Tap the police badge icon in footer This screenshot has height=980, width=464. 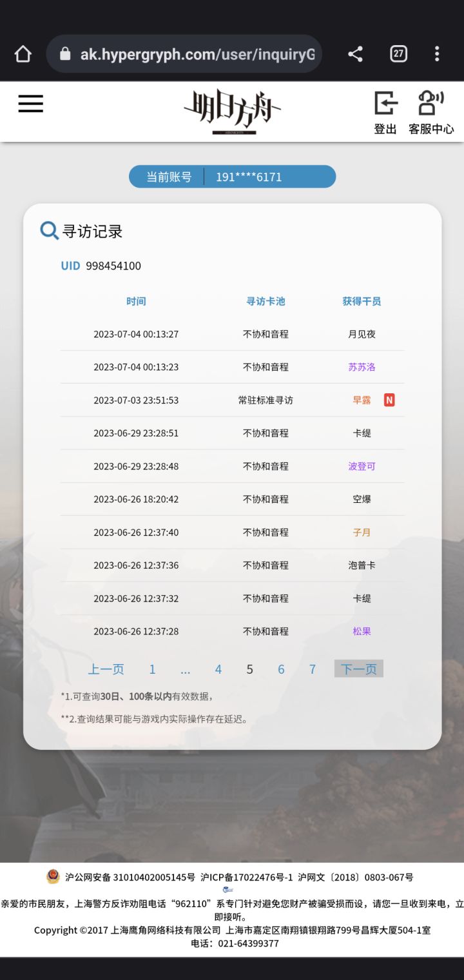tap(53, 877)
